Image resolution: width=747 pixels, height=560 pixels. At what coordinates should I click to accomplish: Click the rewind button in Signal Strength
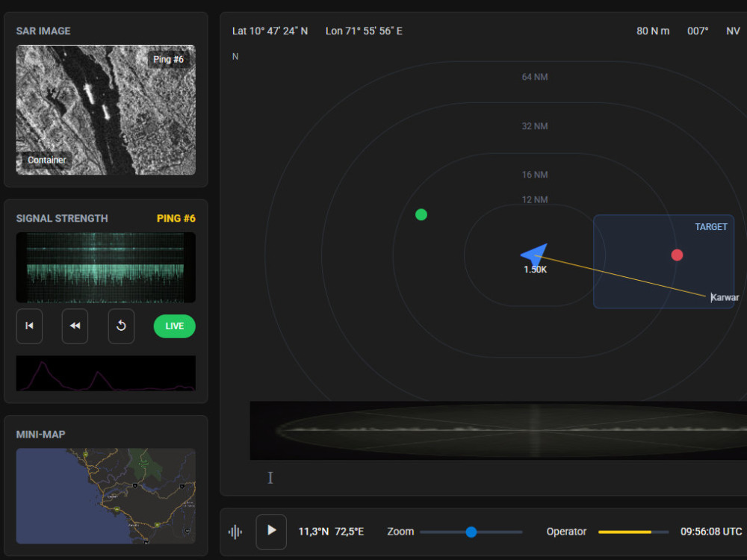point(75,326)
